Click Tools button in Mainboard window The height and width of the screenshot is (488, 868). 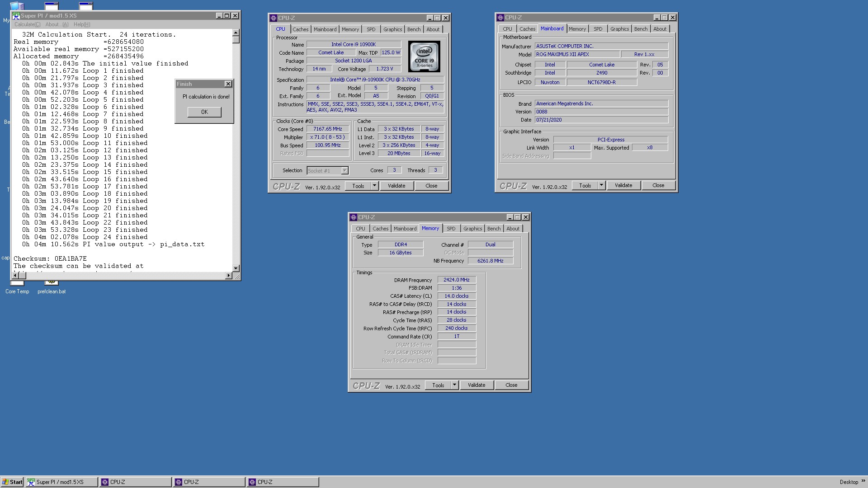(x=585, y=185)
